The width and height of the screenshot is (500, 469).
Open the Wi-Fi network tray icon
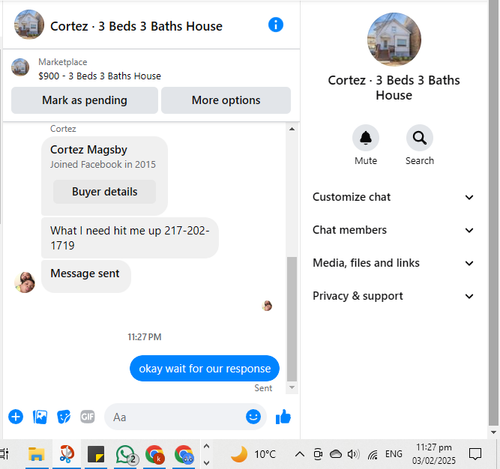click(x=373, y=454)
